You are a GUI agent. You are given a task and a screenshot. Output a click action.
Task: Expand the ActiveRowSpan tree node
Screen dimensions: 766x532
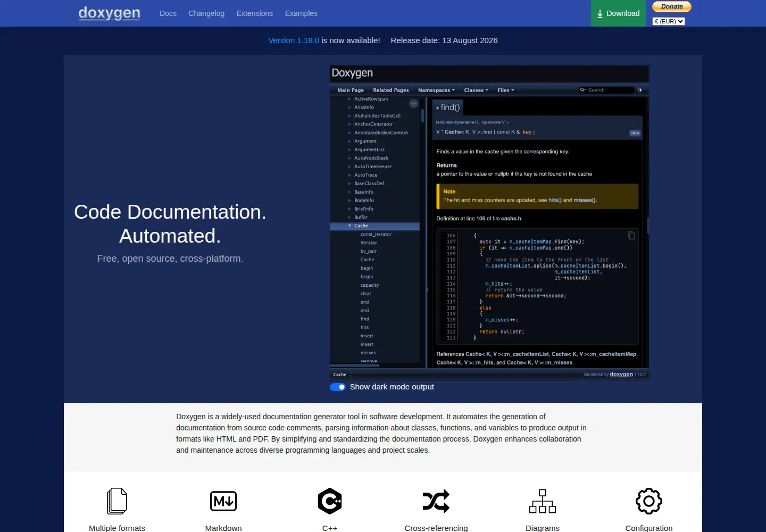(349, 99)
